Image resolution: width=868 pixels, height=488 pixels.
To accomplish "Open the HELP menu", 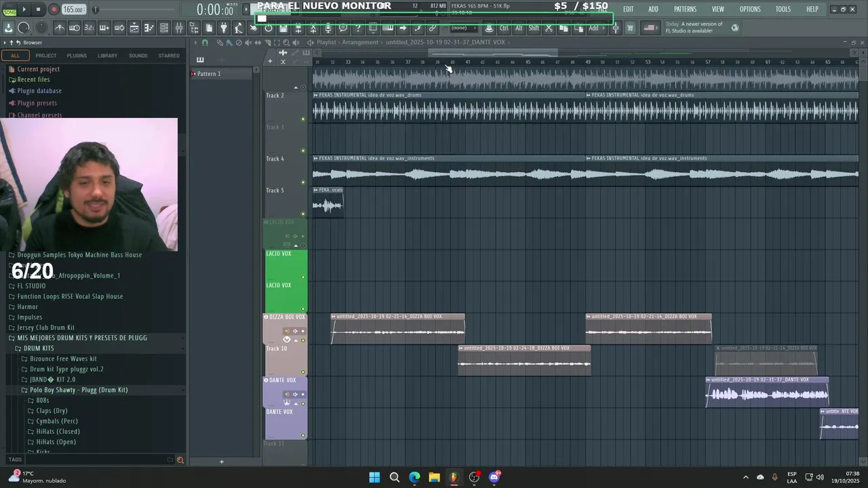I will [x=812, y=9].
